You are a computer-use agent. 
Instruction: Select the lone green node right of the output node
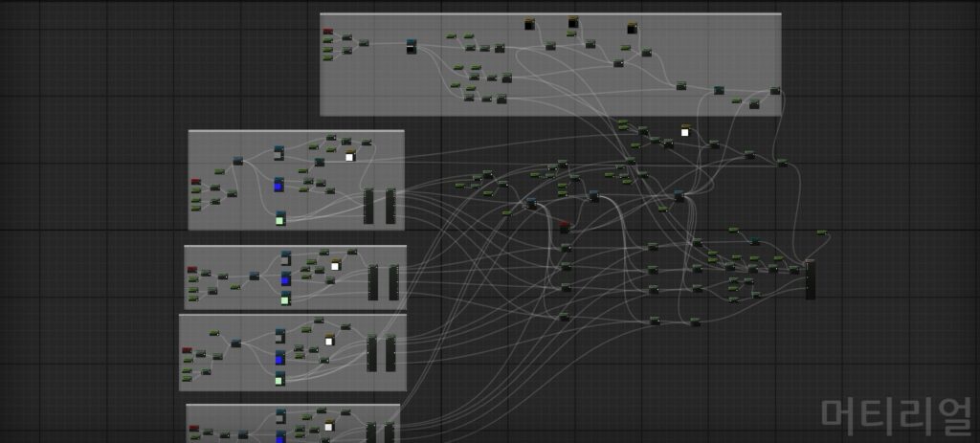(822, 233)
